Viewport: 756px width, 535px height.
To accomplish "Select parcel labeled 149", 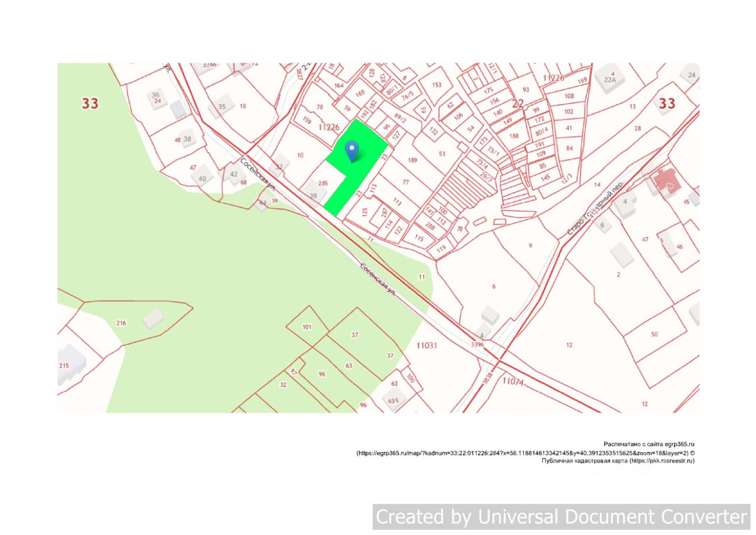I will [x=507, y=122].
